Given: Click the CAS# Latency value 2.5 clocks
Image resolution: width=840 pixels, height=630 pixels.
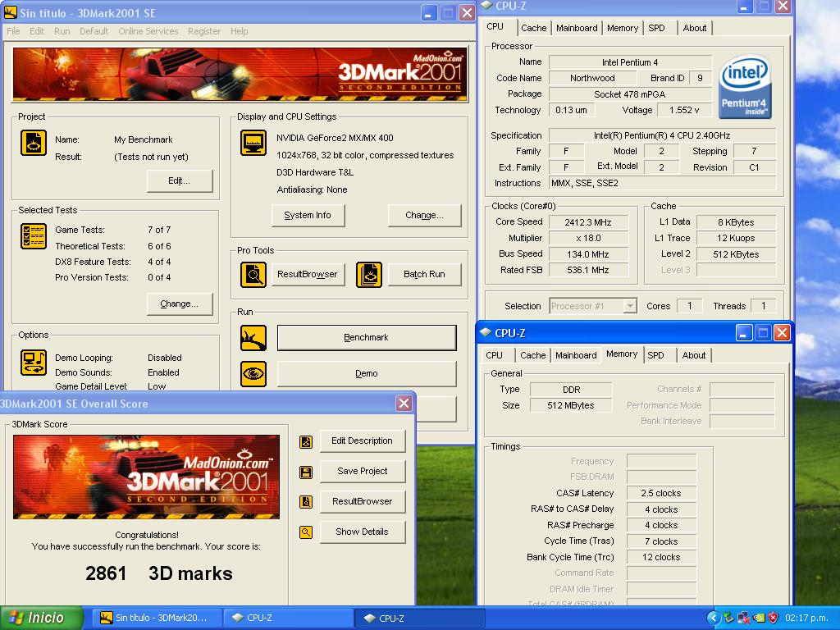Looking at the screenshot, I should [x=661, y=493].
